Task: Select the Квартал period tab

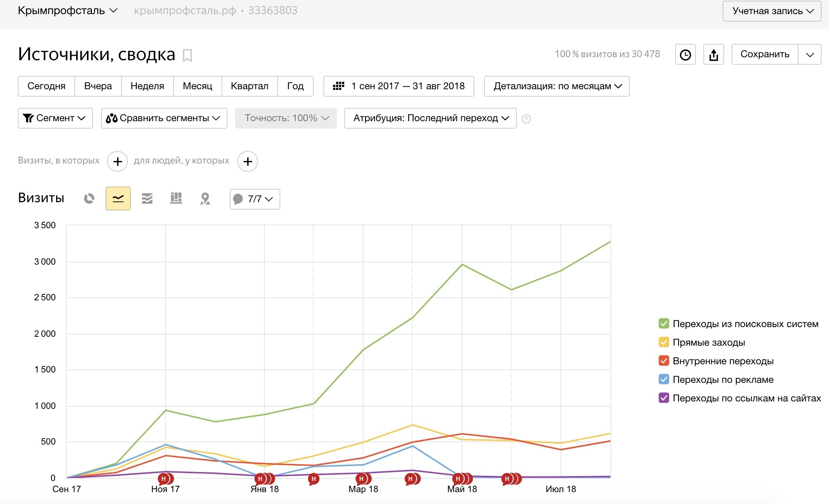Action: (x=249, y=86)
